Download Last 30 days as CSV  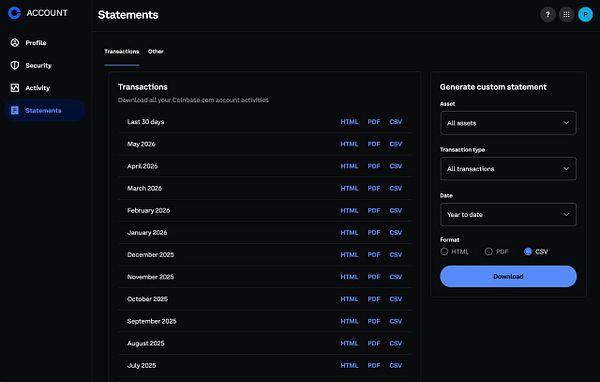(396, 122)
